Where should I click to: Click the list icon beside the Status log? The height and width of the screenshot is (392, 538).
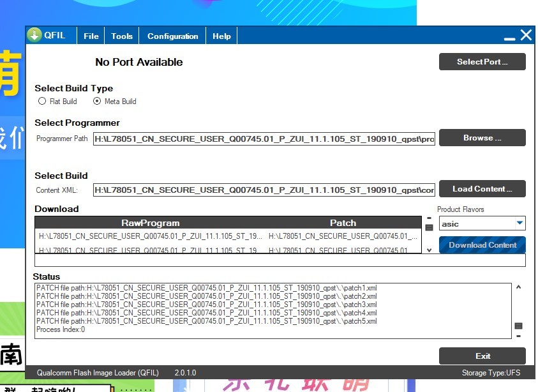coord(518,326)
